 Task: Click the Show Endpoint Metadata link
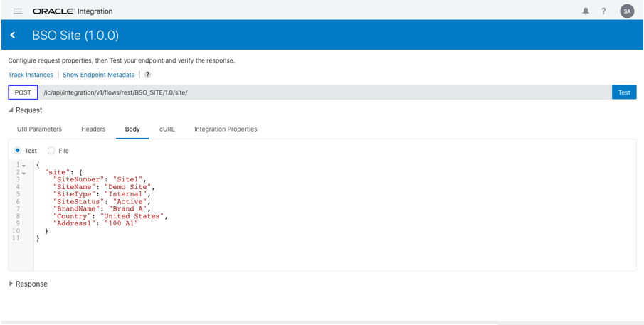click(x=99, y=75)
